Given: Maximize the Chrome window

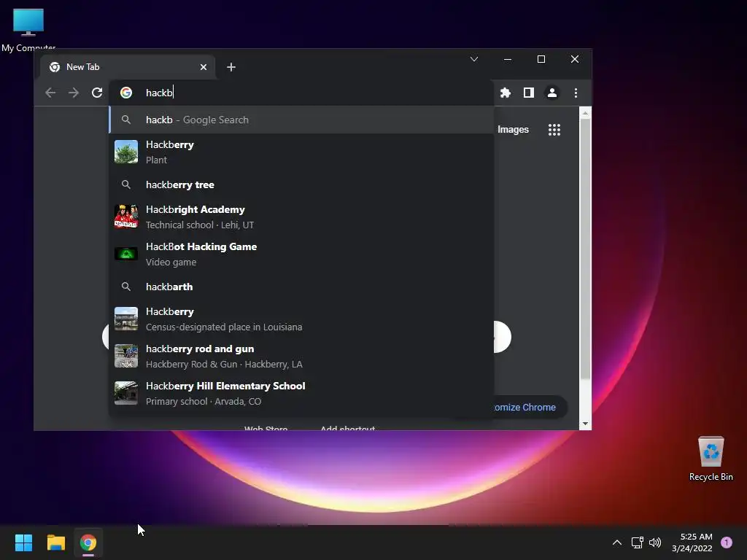Looking at the screenshot, I should coord(541,59).
